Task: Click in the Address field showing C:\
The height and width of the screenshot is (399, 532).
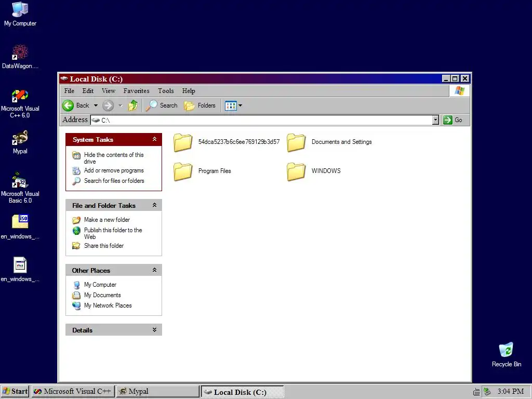Action: pyautogui.click(x=261, y=120)
